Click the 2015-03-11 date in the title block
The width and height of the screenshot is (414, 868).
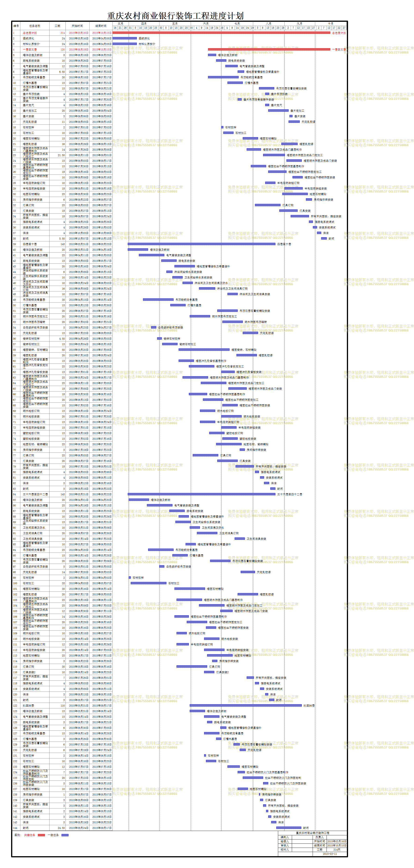[330, 854]
